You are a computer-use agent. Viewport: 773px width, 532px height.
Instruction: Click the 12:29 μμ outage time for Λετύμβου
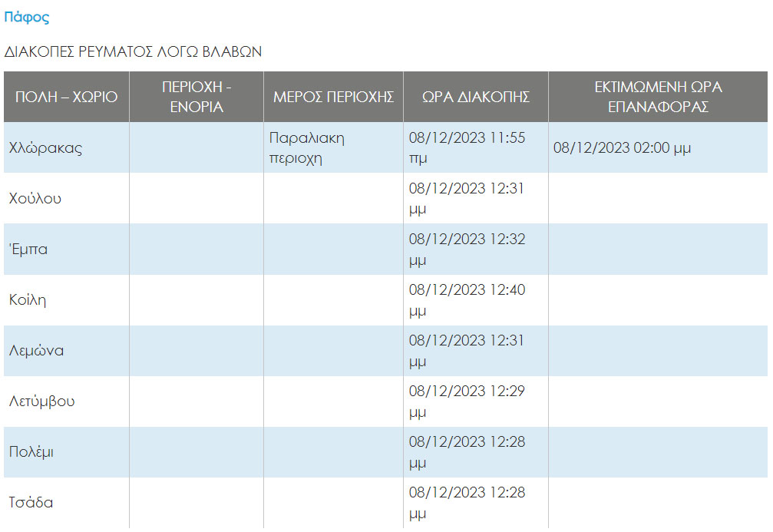tap(467, 401)
